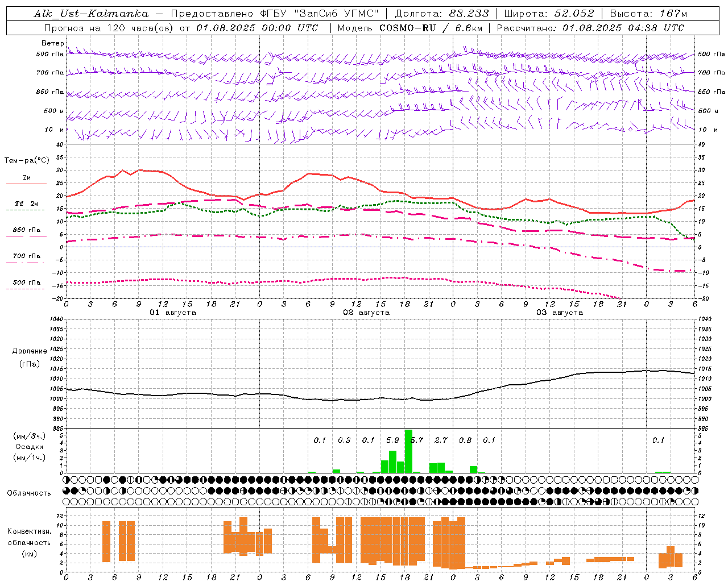Click "500 м" wind level label left of barbs
Image resolution: width=728 pixels, height=582 pixels.
pos(54,111)
